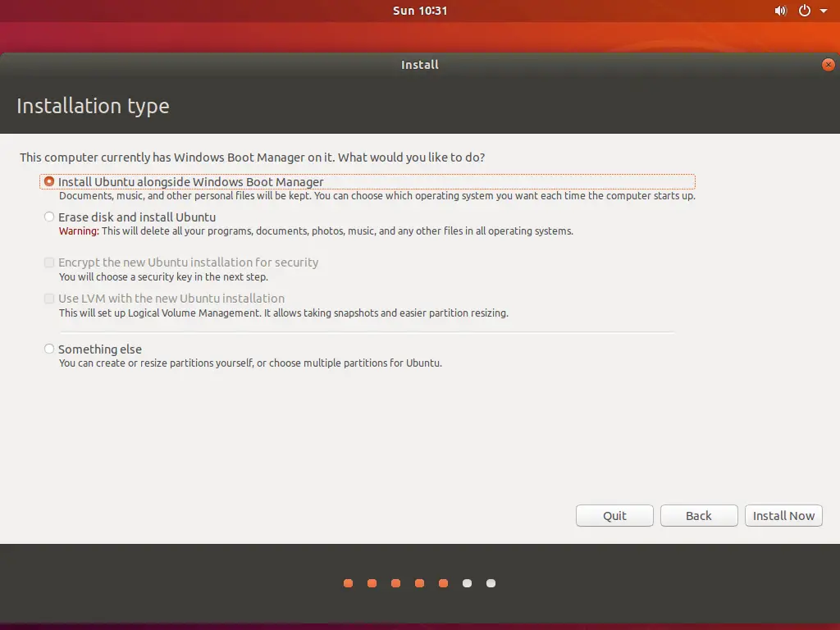Click the last white progress dot
Viewport: 840px width, 630px height.
click(x=491, y=583)
